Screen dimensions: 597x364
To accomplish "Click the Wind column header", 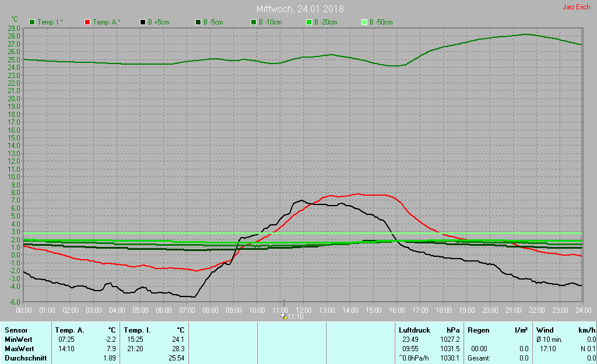I will tap(545, 330).
